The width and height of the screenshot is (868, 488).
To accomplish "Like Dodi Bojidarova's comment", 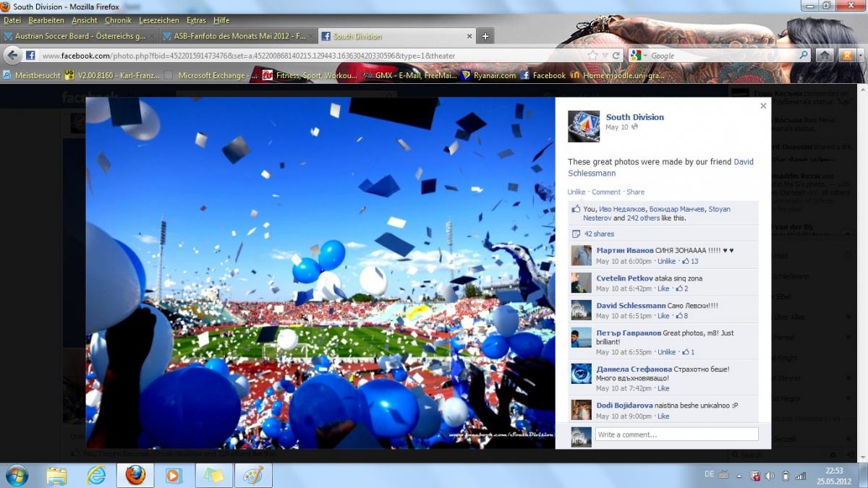I will [x=663, y=416].
